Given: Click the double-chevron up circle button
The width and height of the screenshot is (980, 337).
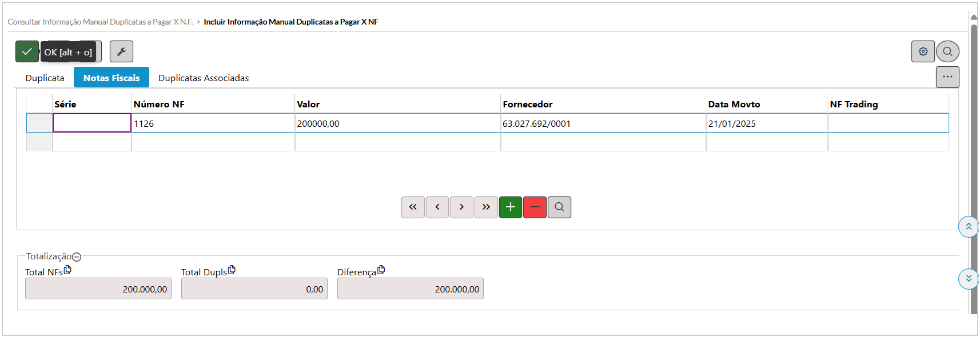Looking at the screenshot, I should pos(968,227).
